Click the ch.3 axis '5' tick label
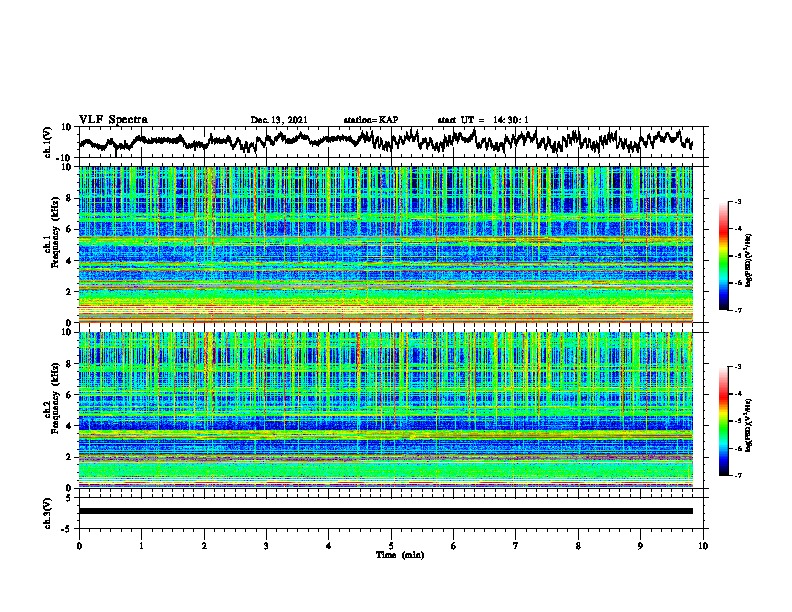Image resolution: width=792 pixels, height=612 pixels. [x=69, y=498]
